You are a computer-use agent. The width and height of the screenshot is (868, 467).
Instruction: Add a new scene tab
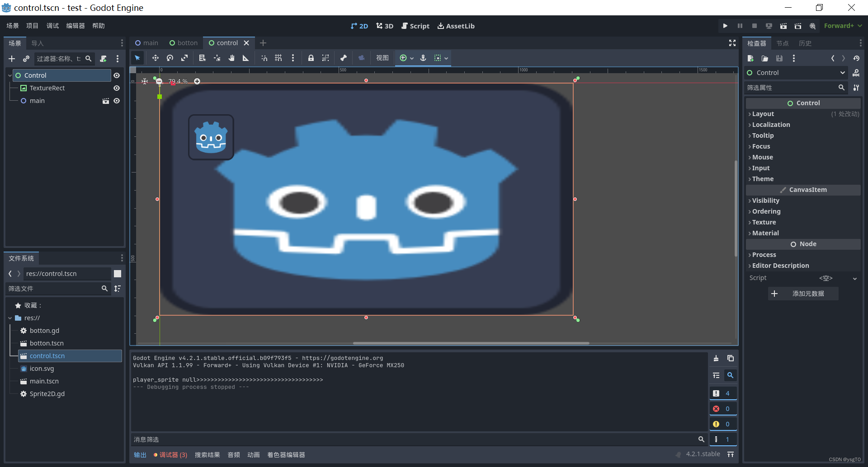[263, 43]
